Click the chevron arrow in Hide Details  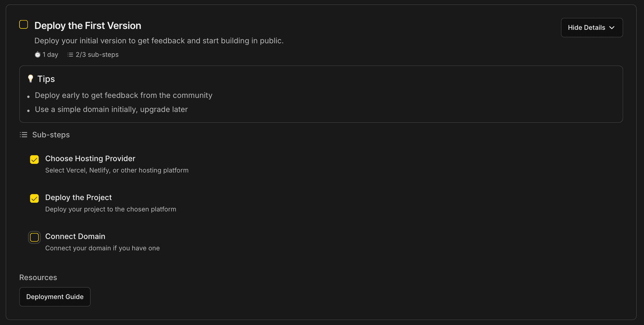tap(612, 28)
